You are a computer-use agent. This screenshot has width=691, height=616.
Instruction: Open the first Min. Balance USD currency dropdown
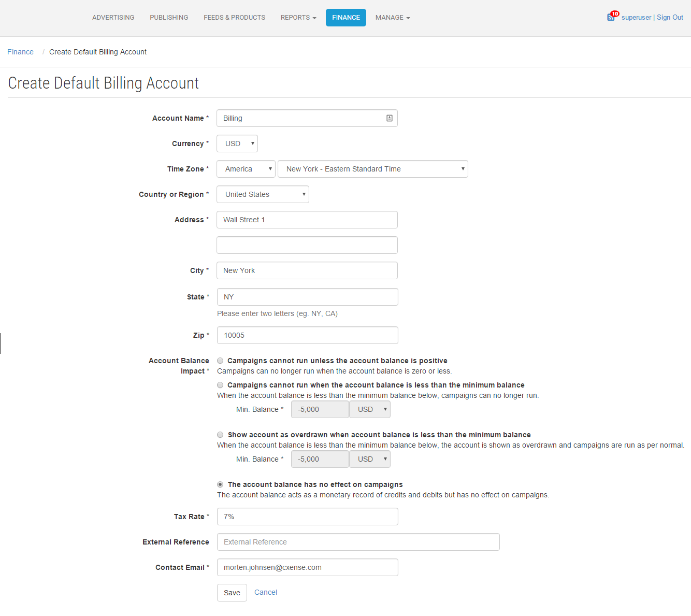370,409
